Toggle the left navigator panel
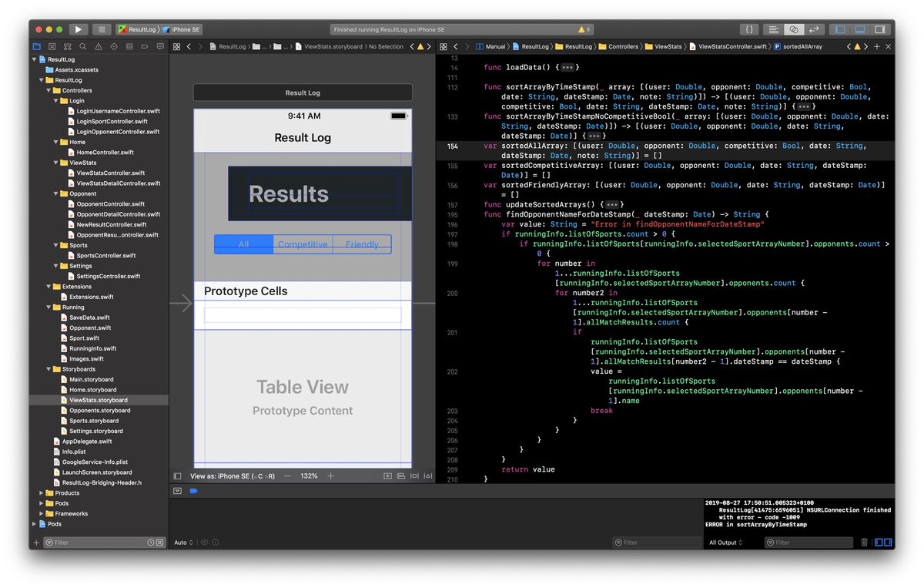The width and height of the screenshot is (924, 588). point(839,29)
